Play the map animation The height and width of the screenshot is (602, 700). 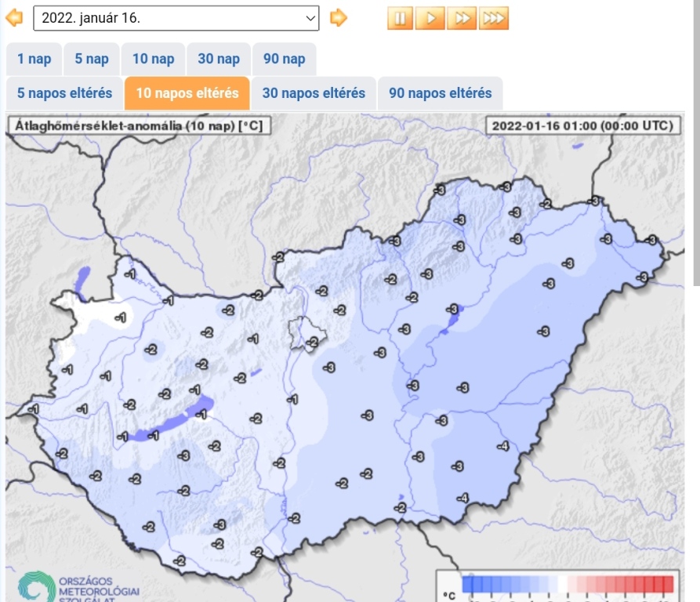tap(430, 18)
